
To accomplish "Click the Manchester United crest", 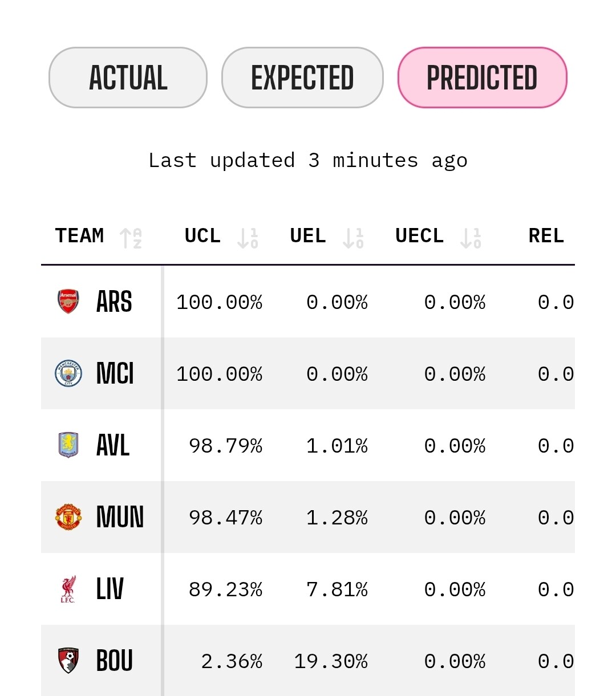I will coord(68,517).
